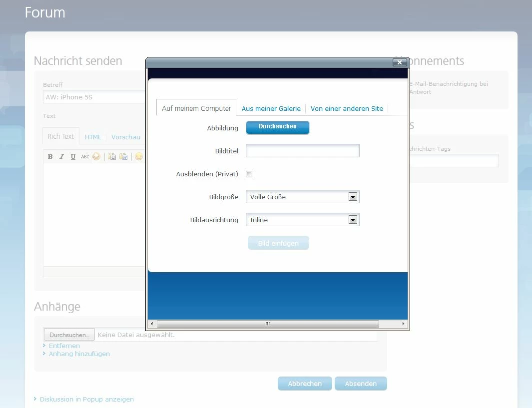The image size is (532, 408).
Task: Check the Ausblenden (Privat) checkbox
Action: click(x=249, y=174)
